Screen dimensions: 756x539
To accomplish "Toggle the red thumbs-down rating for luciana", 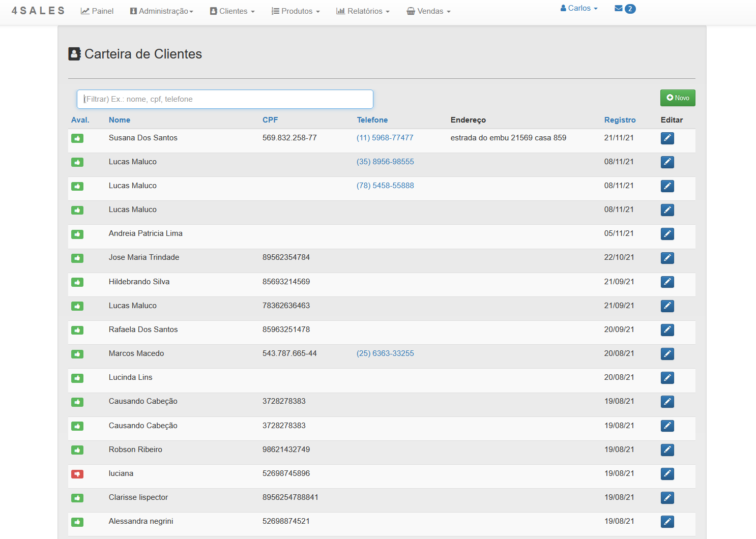I will coord(77,474).
